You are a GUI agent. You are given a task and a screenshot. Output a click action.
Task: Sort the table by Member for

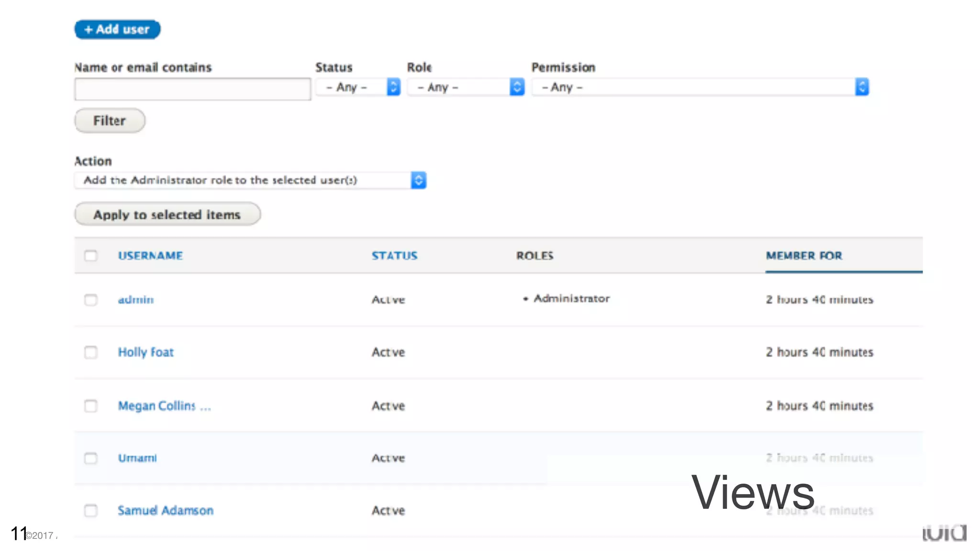tap(804, 256)
